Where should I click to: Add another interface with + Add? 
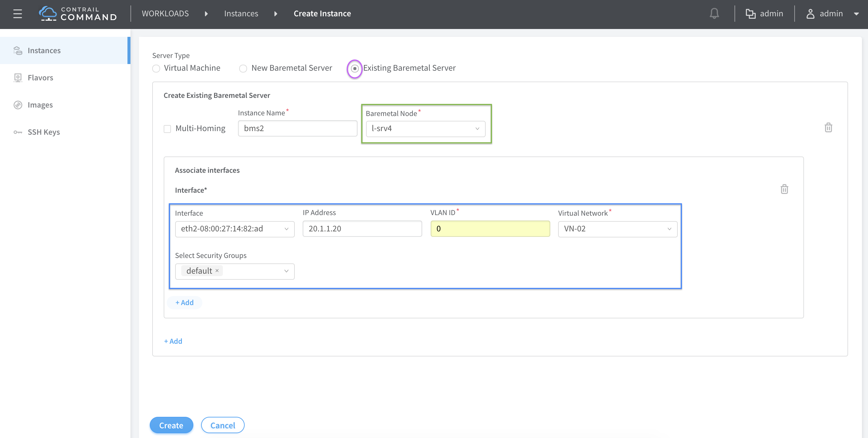(x=184, y=303)
